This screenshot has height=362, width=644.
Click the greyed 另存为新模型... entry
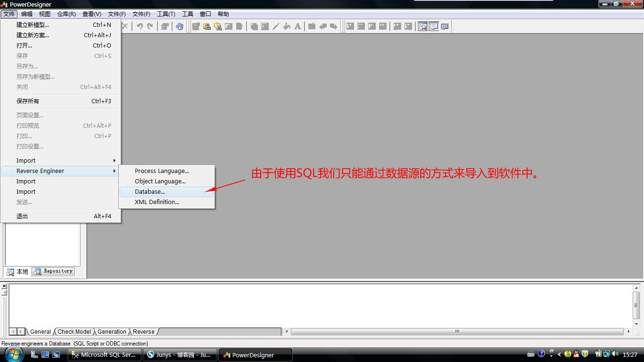tap(60, 76)
